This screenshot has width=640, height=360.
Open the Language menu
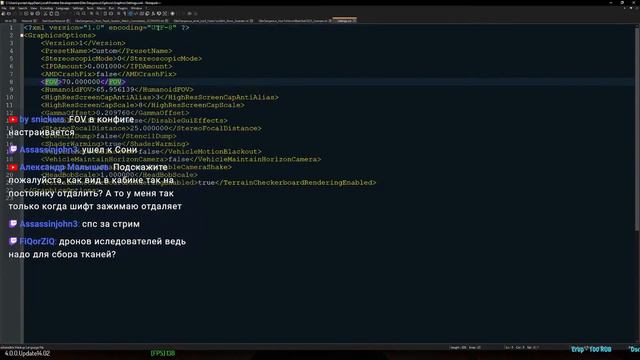(x=62, y=8)
